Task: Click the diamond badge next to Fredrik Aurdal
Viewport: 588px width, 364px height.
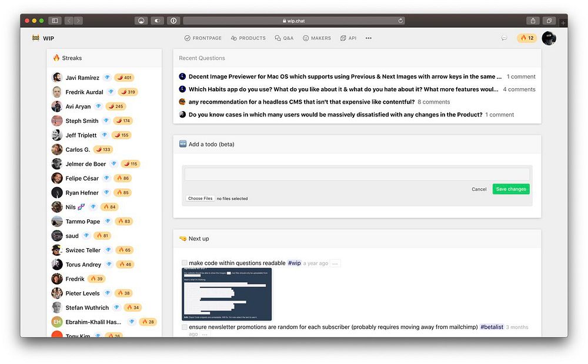Action: [x=111, y=92]
